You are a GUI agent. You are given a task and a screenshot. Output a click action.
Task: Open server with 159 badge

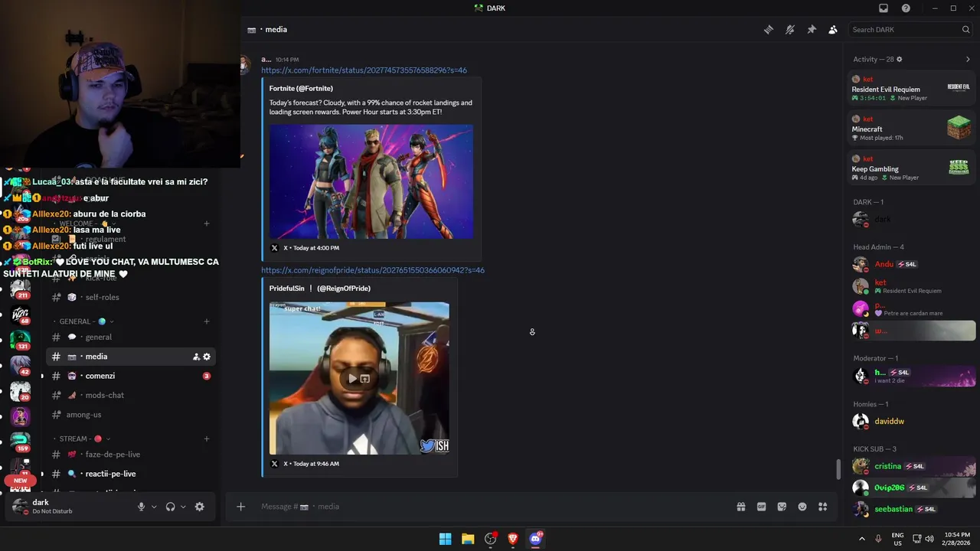pos(21,442)
